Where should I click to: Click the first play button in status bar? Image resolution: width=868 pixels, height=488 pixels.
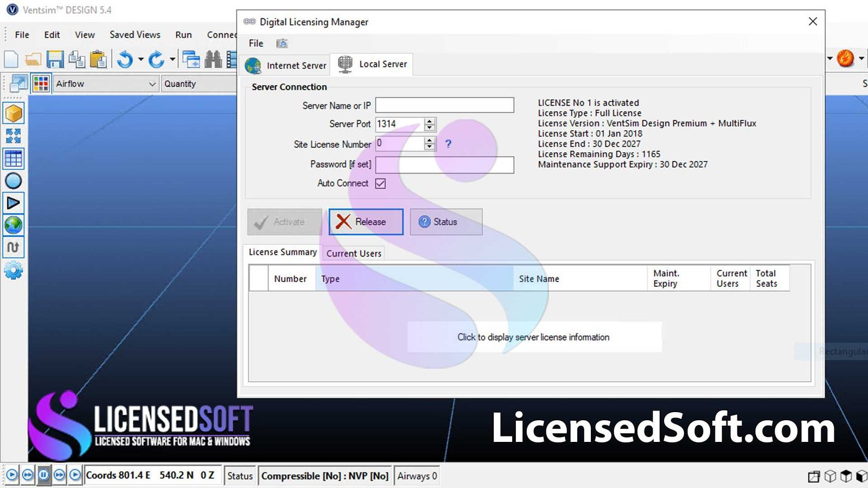coord(12,476)
